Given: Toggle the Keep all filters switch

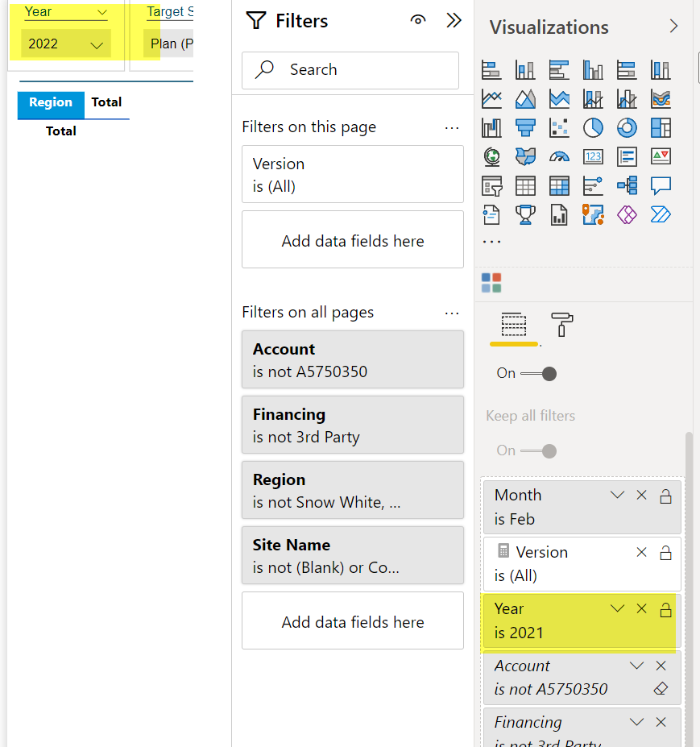Looking at the screenshot, I should 539,450.
